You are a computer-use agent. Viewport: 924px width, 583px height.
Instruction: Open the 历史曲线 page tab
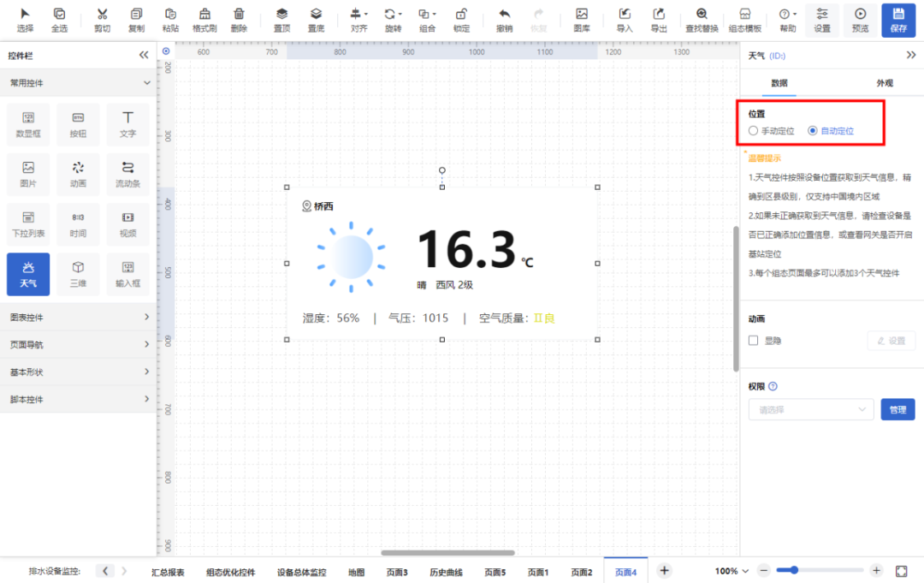[446, 572]
